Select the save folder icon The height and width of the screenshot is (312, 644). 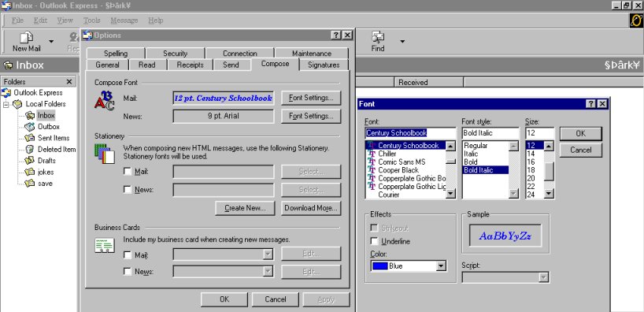[x=30, y=184]
